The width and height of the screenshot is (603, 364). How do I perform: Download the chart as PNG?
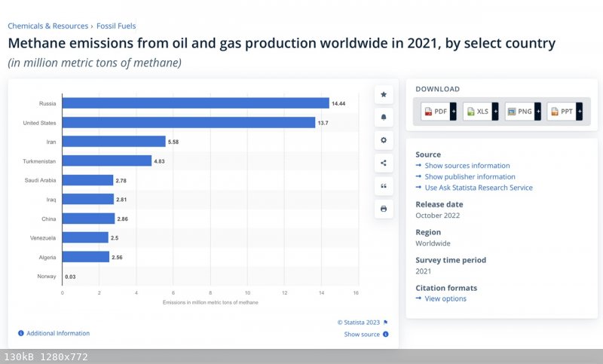[520, 112]
